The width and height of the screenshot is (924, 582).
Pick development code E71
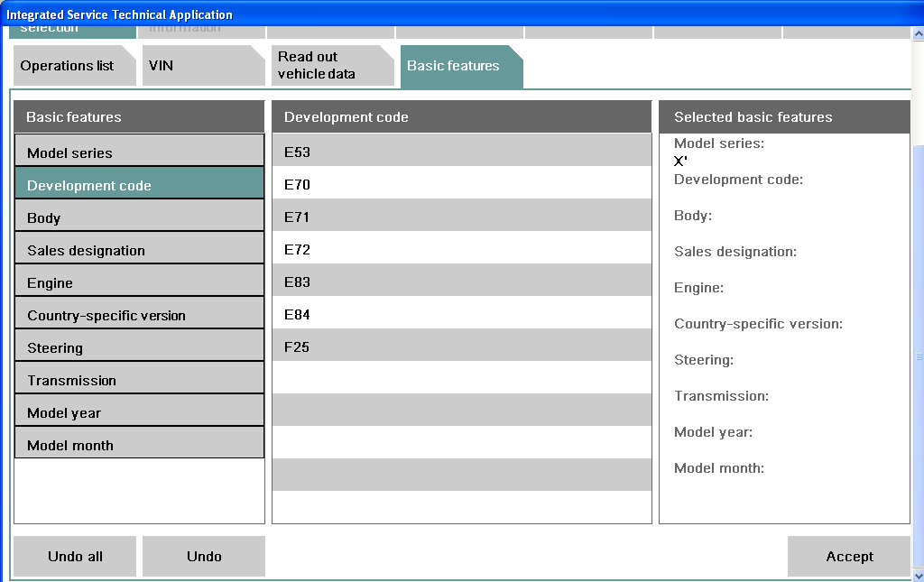(x=461, y=215)
